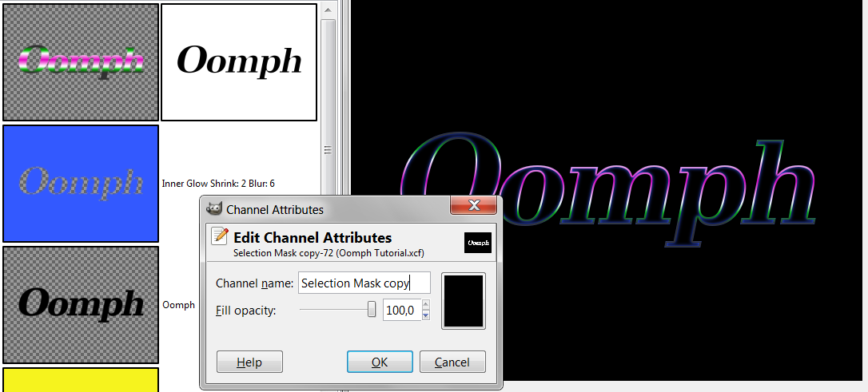Click the Channel name text field
Viewport: 868px width, 392px height.
tap(364, 283)
